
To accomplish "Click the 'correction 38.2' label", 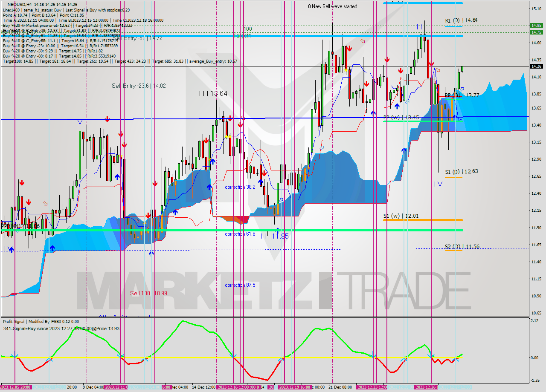I will [240, 187].
